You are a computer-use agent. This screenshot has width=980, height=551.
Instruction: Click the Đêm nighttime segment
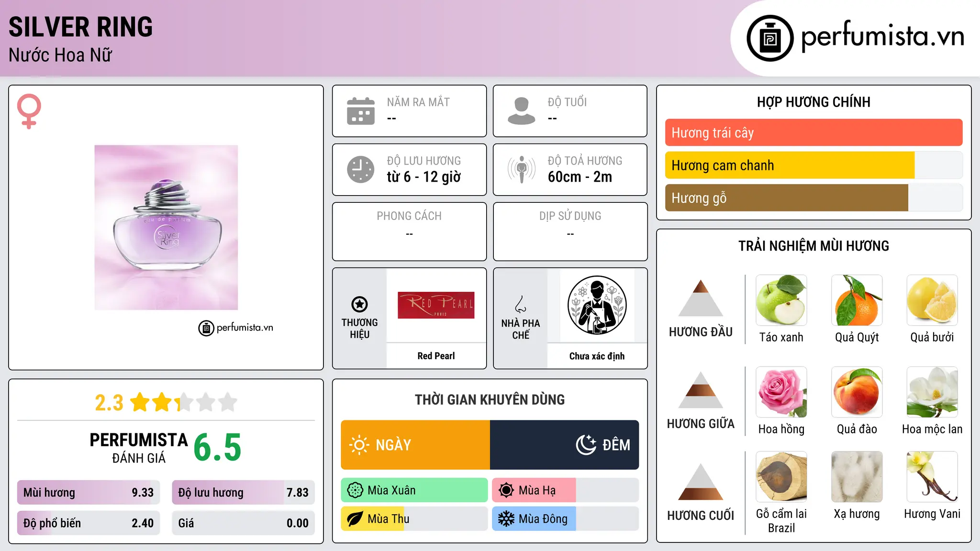coord(565,445)
